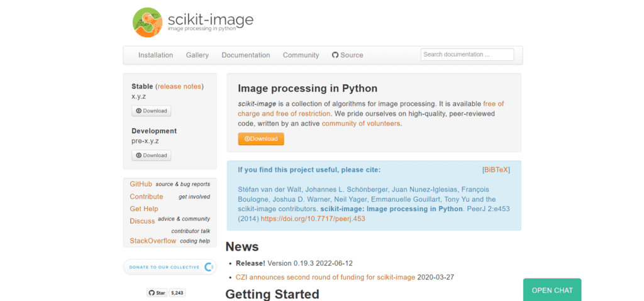
Task: Click 'If you find this project useful' text
Action: tap(309, 170)
